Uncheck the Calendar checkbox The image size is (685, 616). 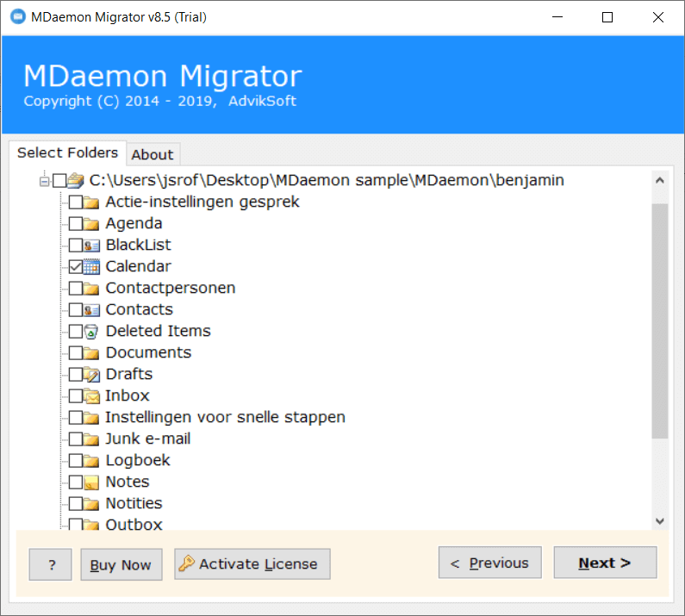76,266
